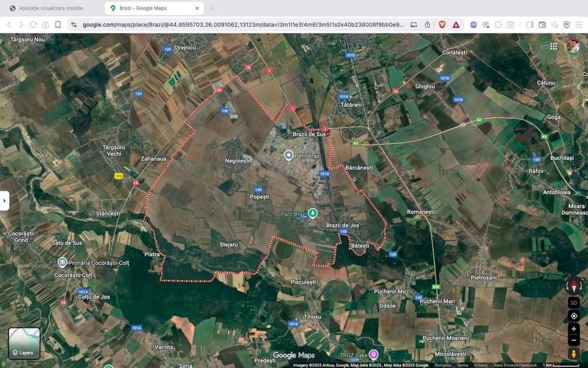Click the globe-with-lock extension icon
Image resolution: width=588 pixels, height=368 pixels.
coord(486,25)
